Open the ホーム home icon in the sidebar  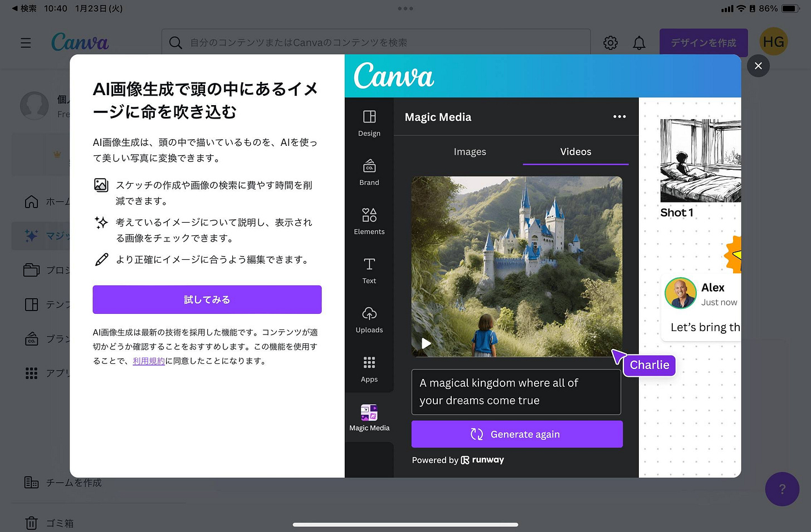tap(32, 201)
